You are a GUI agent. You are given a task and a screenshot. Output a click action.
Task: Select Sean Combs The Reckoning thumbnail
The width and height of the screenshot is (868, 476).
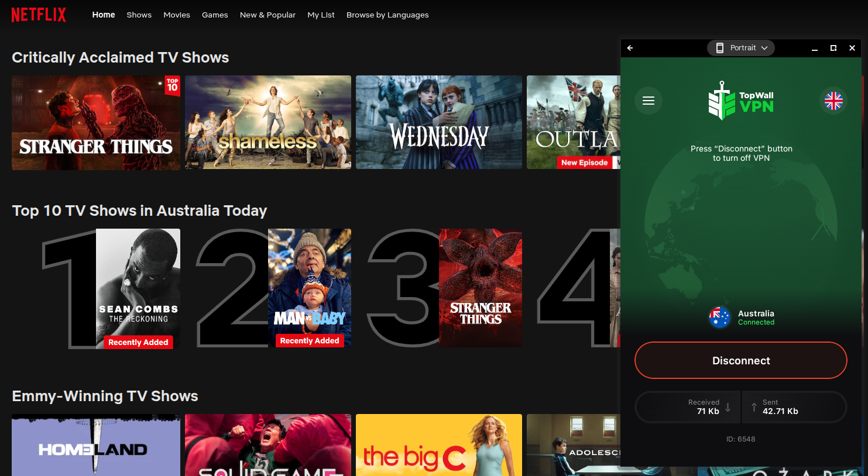[x=138, y=288]
